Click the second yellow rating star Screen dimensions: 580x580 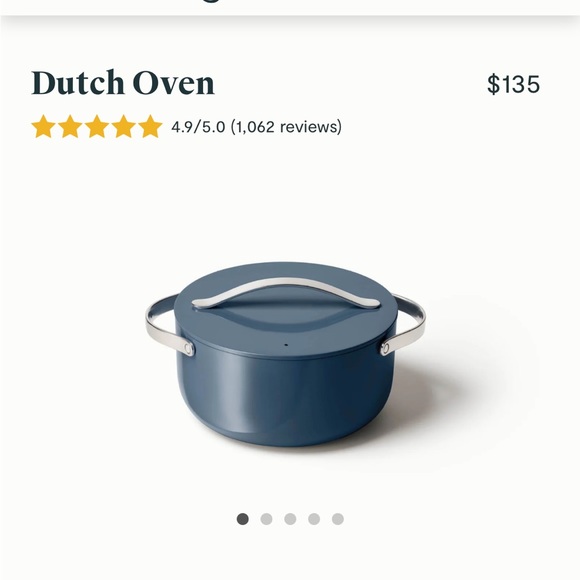click(x=70, y=127)
